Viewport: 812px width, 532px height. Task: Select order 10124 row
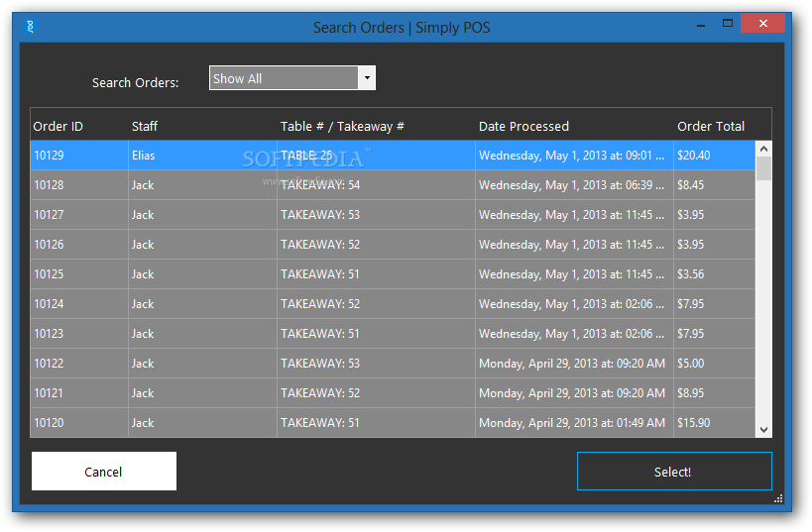(393, 304)
